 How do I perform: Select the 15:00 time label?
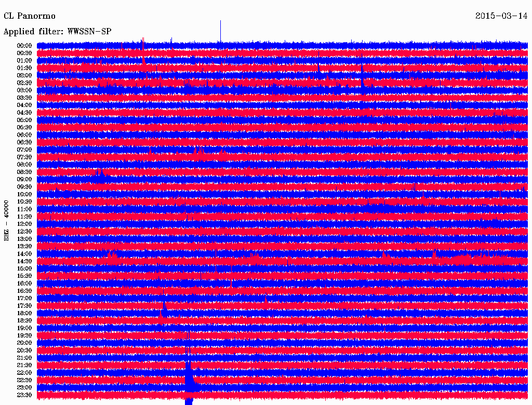coord(24,268)
